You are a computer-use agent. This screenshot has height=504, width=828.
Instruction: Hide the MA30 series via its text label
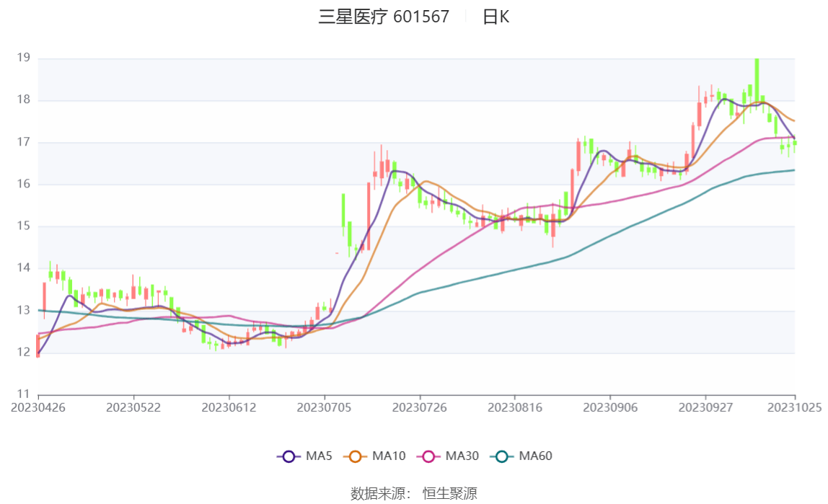[463, 456]
